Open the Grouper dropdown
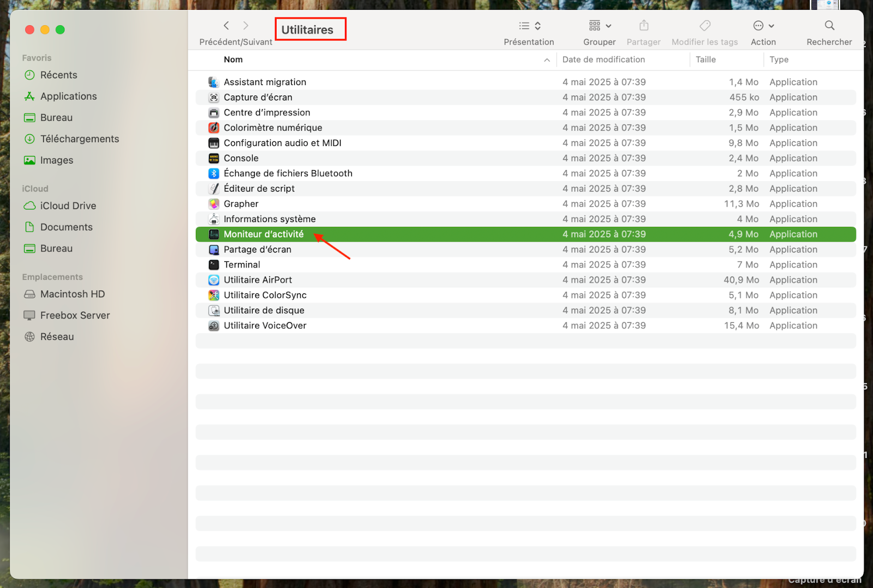The height and width of the screenshot is (588, 873). click(x=599, y=25)
